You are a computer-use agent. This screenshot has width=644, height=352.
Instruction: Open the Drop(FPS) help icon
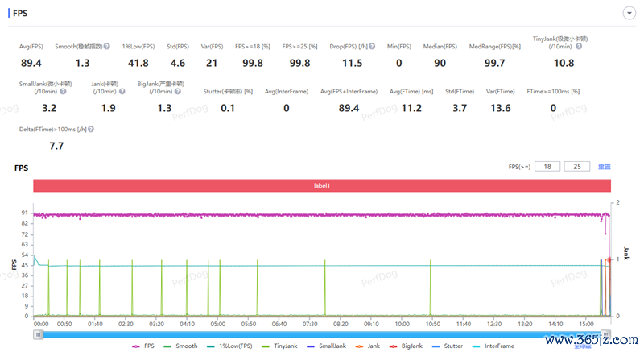[372, 47]
